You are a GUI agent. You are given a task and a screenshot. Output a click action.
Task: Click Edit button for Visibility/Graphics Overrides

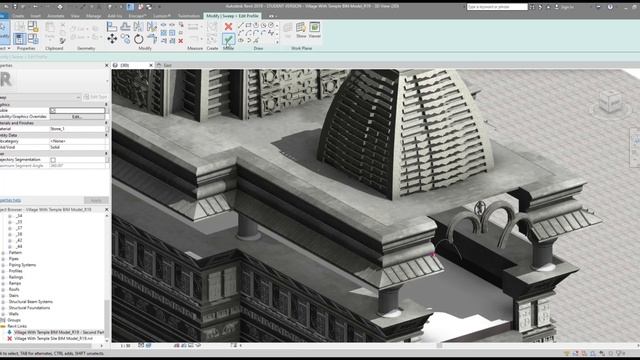[77, 117]
